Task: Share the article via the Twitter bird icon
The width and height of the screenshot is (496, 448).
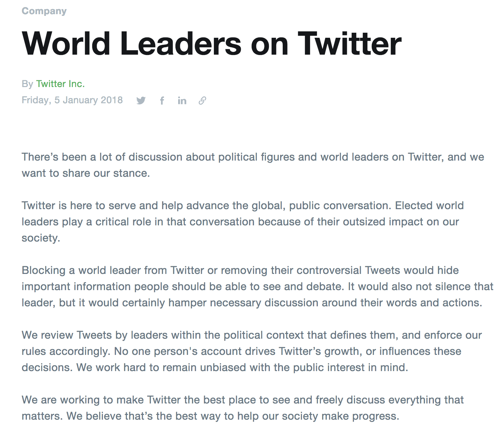Action: (141, 101)
